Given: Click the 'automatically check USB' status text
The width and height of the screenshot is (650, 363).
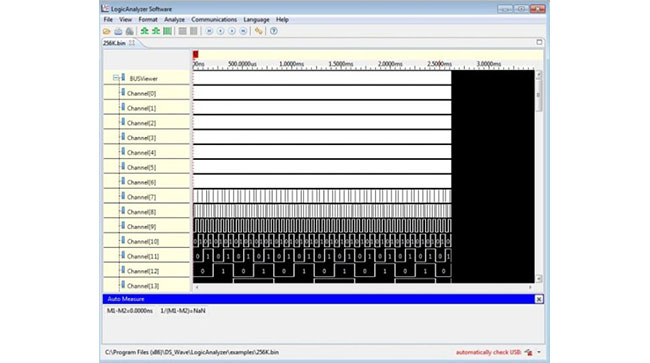Looking at the screenshot, I should (x=488, y=352).
